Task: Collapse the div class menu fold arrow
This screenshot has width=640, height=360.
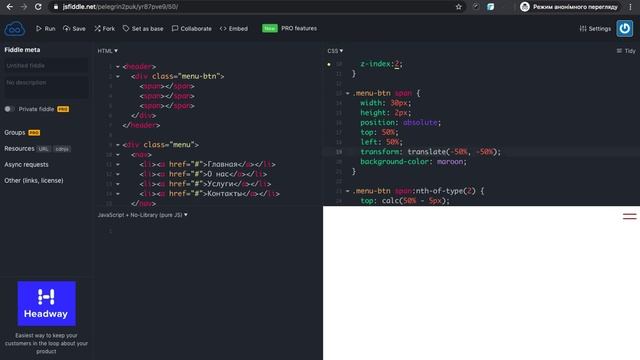Action: [x=118, y=145]
